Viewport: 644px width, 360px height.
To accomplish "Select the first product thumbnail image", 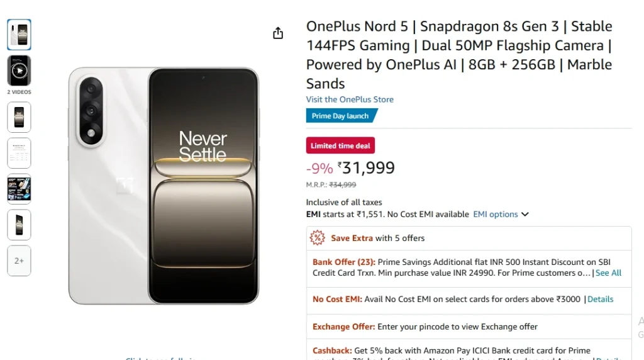I will (x=19, y=35).
